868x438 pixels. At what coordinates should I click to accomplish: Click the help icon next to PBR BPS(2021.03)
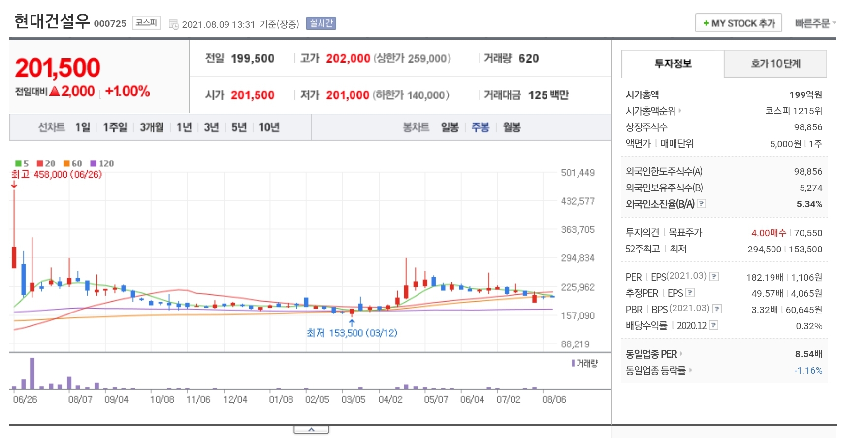pyautogui.click(x=717, y=309)
